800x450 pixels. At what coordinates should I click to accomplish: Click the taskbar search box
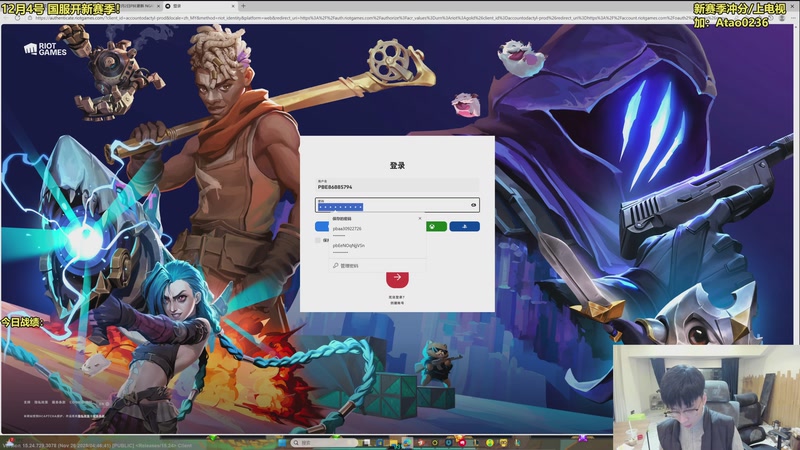(x=324, y=443)
